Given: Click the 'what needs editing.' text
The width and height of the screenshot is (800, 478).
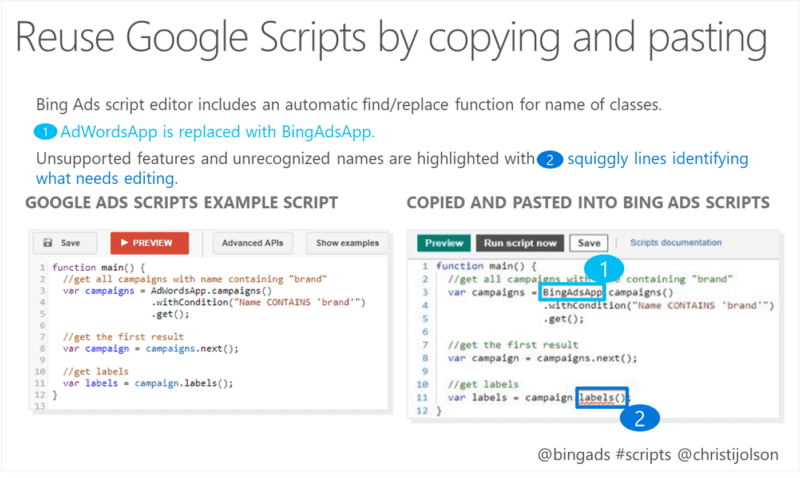Looking at the screenshot, I should coord(107,179).
